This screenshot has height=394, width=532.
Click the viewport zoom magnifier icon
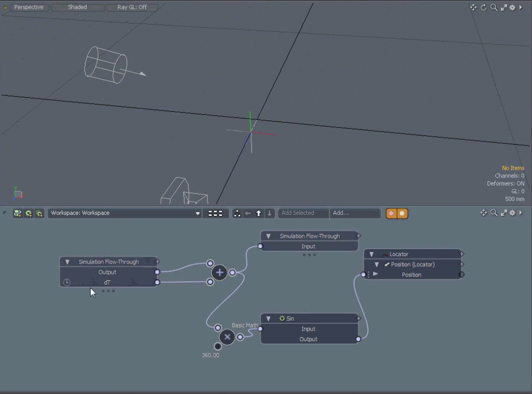(494, 7)
